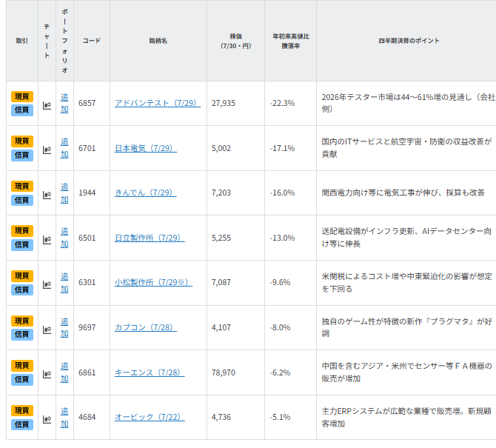The width and height of the screenshot is (496, 448).
Task: Open 日本電気（7/29） stock link
Action: (146, 148)
